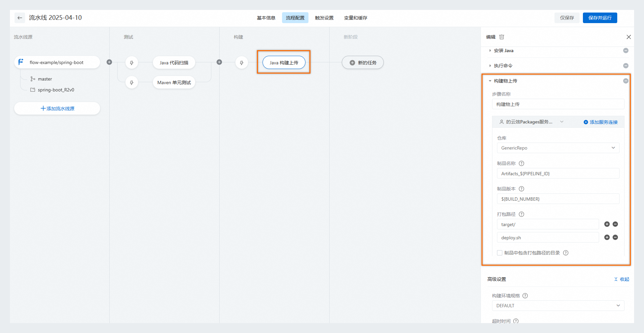Click the 构建 stage title
This screenshot has width=644, height=333.
(x=238, y=37)
